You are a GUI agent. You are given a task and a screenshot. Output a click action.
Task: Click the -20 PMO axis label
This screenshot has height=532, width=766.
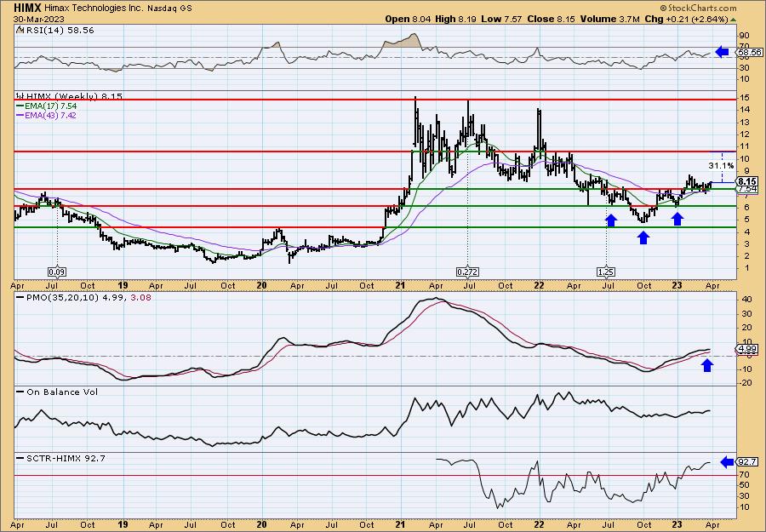coord(744,383)
